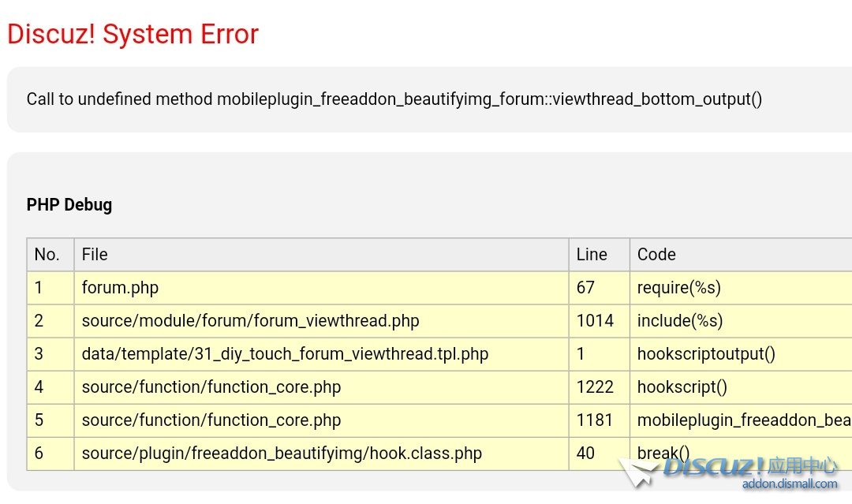This screenshot has height=504, width=852.
Task: Select the forum_viewthread.php file path cell
Action: [x=321, y=321]
